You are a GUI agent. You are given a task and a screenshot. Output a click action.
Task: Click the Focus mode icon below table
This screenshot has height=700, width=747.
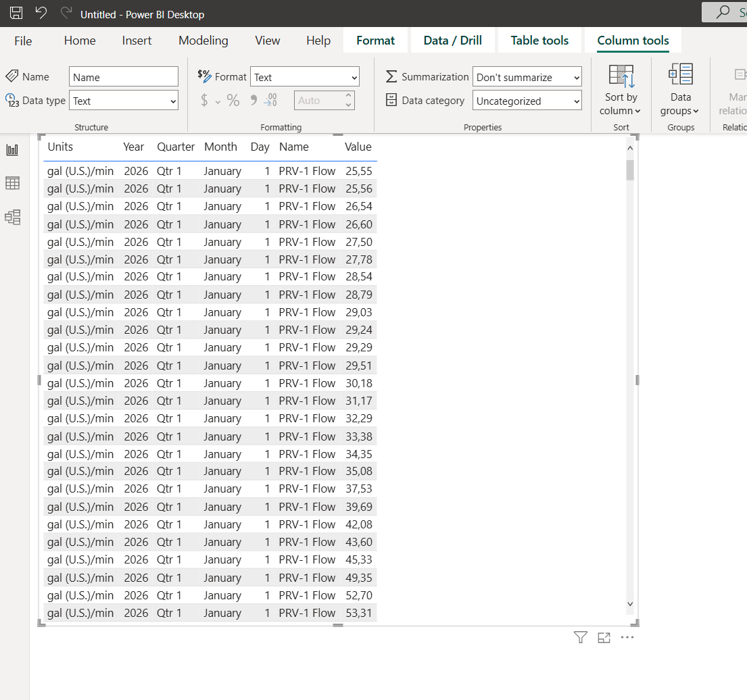click(x=604, y=637)
